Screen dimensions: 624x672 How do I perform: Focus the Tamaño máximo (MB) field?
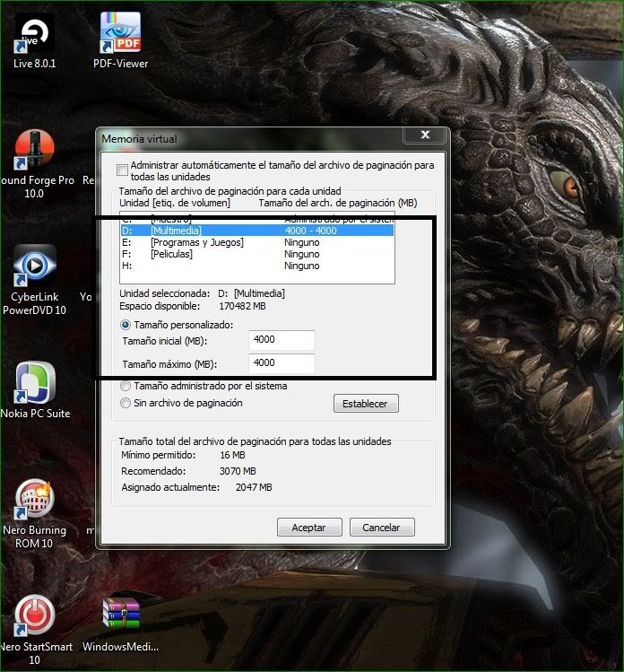[x=282, y=363]
